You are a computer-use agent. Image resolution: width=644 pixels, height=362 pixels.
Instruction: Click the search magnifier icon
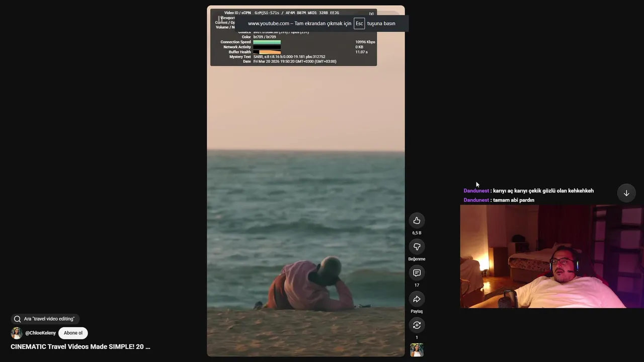point(17,319)
